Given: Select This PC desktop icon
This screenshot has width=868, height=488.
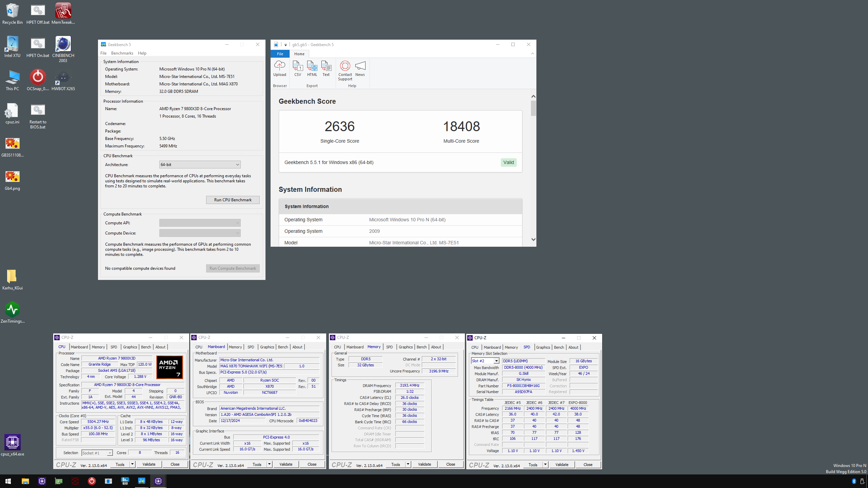Looking at the screenshot, I should click(12, 80).
